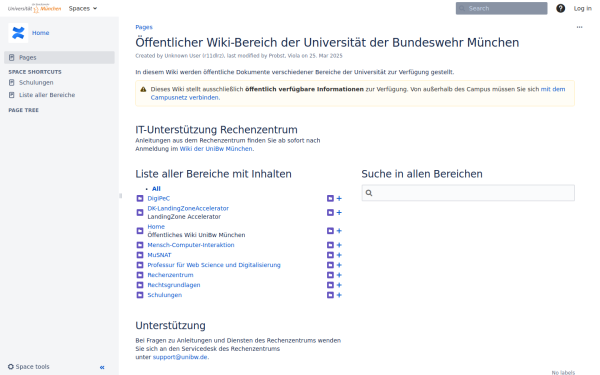The image size is (600, 375).
Task: Open the Spaces dropdown menu
Action: [x=83, y=8]
